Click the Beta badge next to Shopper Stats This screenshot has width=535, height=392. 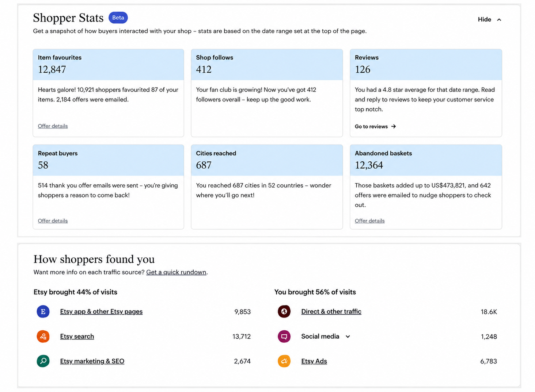point(118,18)
